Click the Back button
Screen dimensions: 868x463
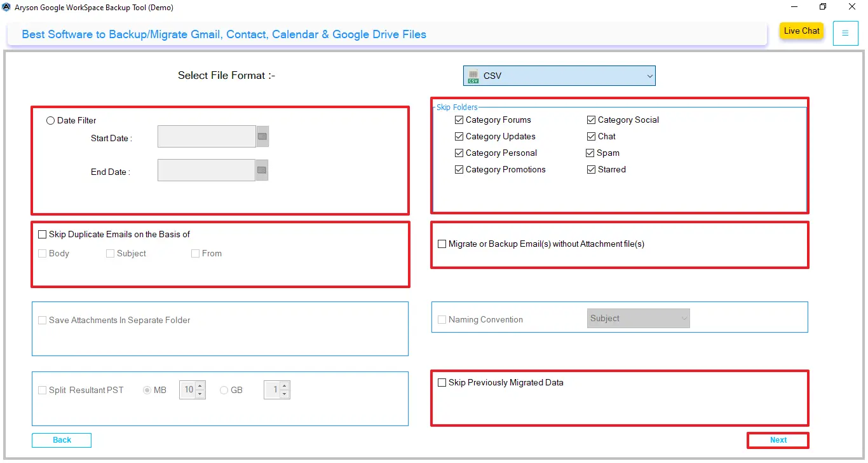(62, 440)
